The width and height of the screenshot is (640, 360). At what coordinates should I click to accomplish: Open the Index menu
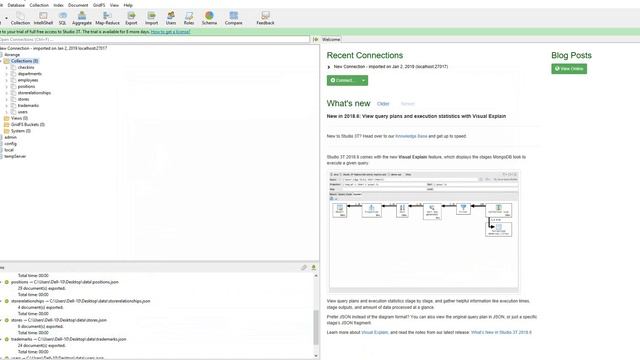(x=58, y=5)
